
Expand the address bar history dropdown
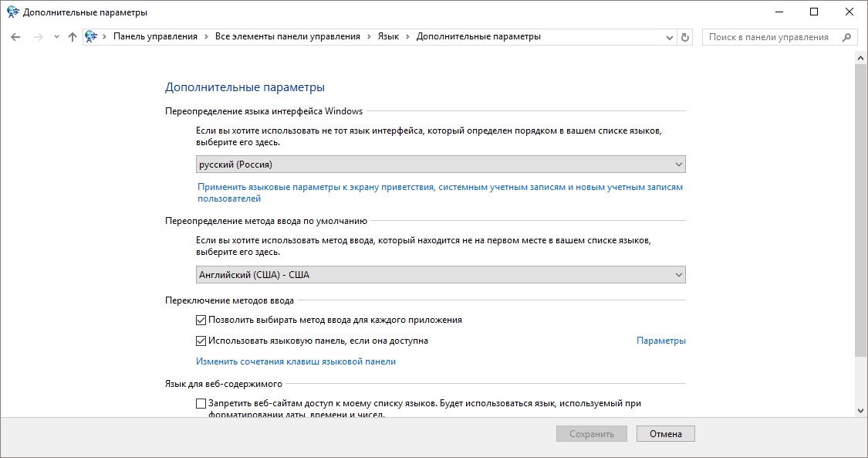pos(669,37)
